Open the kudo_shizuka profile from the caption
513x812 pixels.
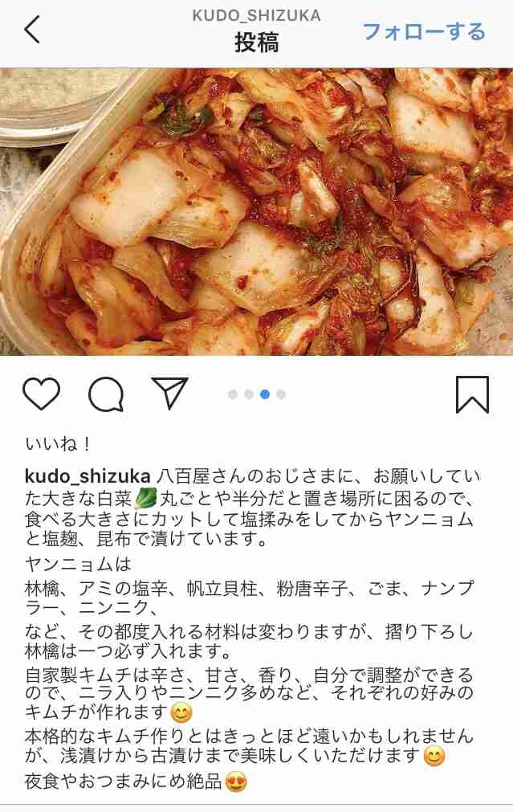tap(88, 476)
